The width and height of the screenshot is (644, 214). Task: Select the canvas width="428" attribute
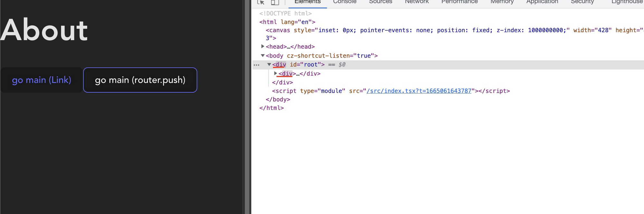(592, 30)
